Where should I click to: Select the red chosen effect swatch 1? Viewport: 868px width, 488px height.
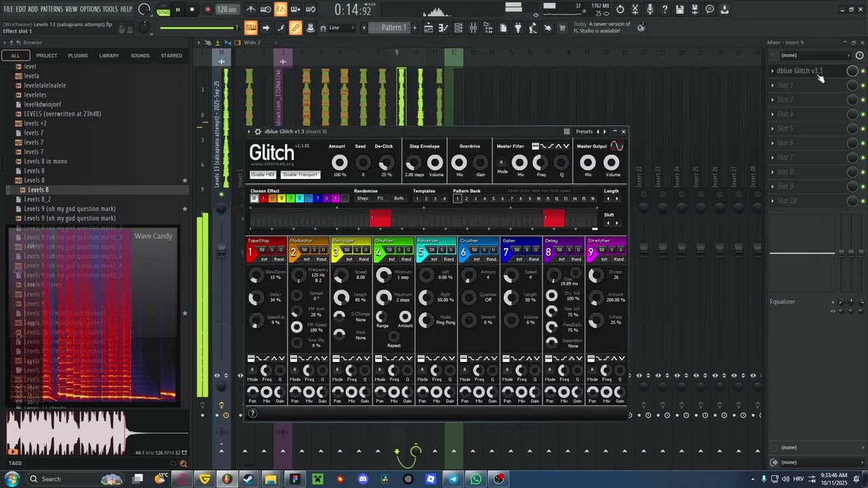click(263, 199)
